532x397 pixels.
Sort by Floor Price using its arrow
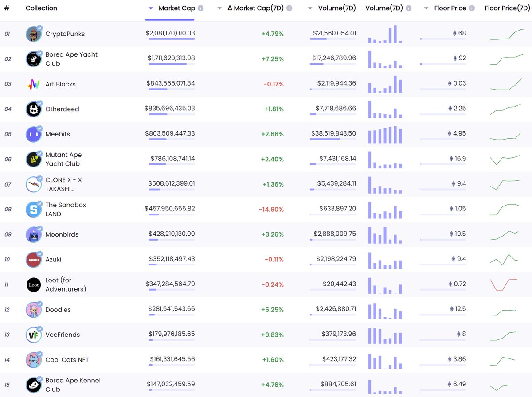click(426, 8)
